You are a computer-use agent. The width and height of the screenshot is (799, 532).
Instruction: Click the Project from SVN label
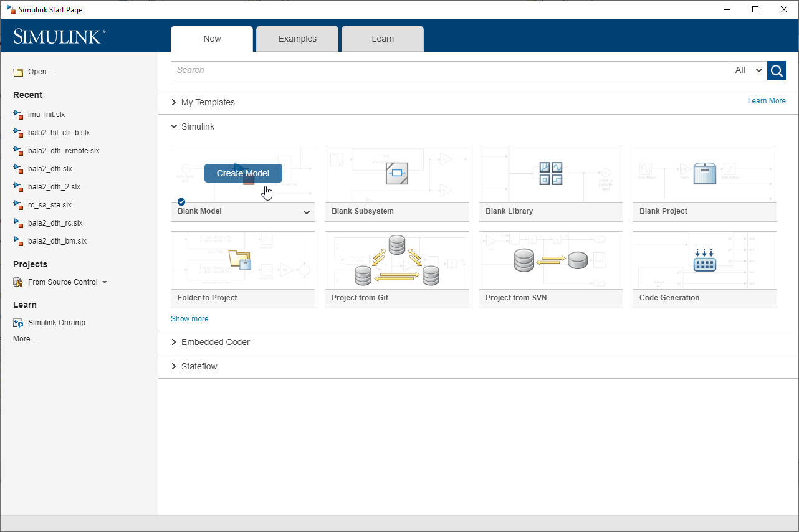(516, 298)
